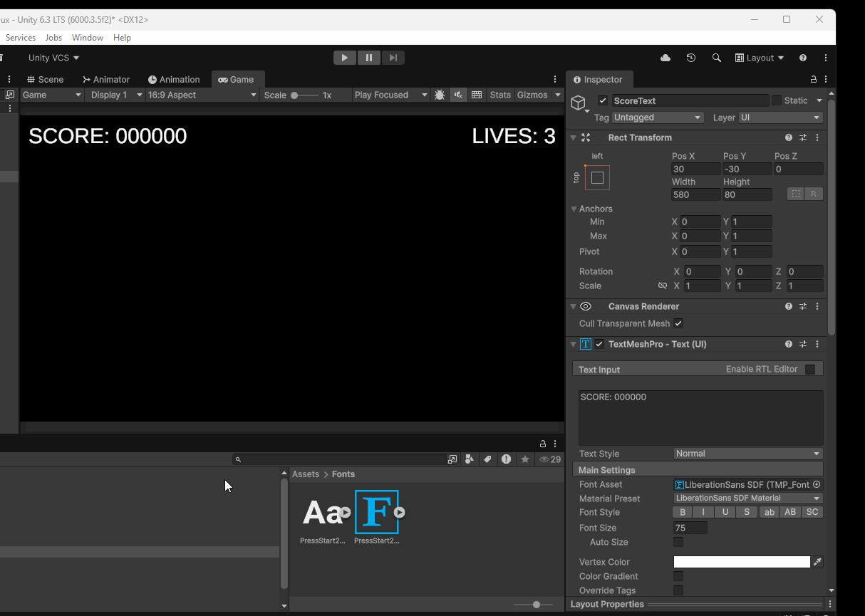The height and width of the screenshot is (616, 865).
Task: Open the Vertex Color white swatch
Action: click(742, 562)
